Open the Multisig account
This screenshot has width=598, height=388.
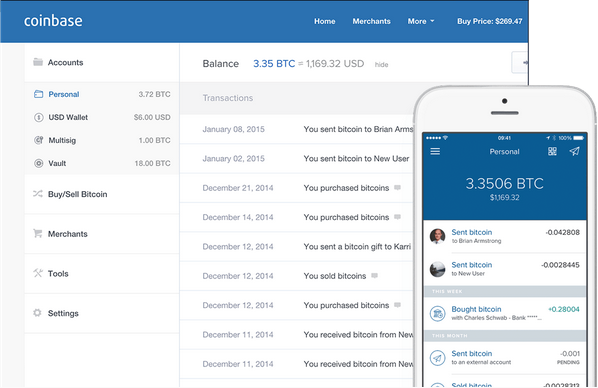coord(102,140)
